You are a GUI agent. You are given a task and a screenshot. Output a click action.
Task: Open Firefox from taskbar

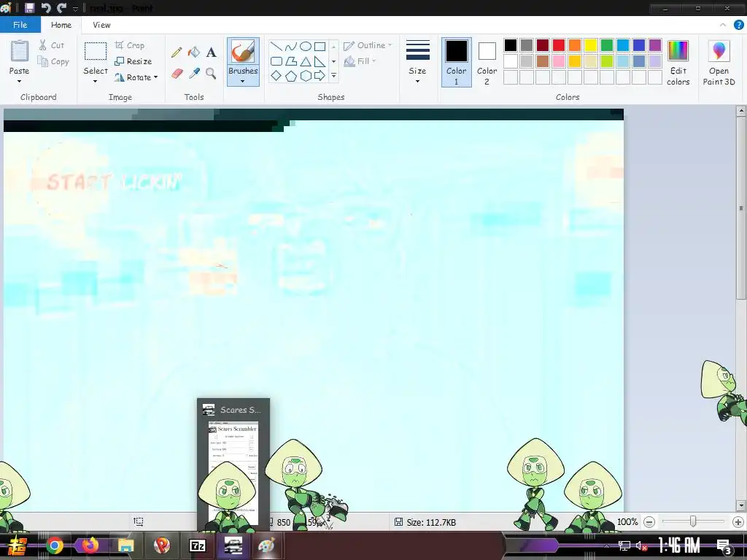coord(90,545)
